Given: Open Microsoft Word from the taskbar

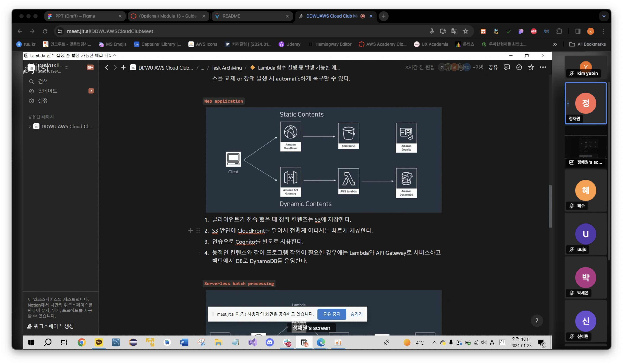Looking at the screenshot, I should pyautogui.click(x=184, y=343).
